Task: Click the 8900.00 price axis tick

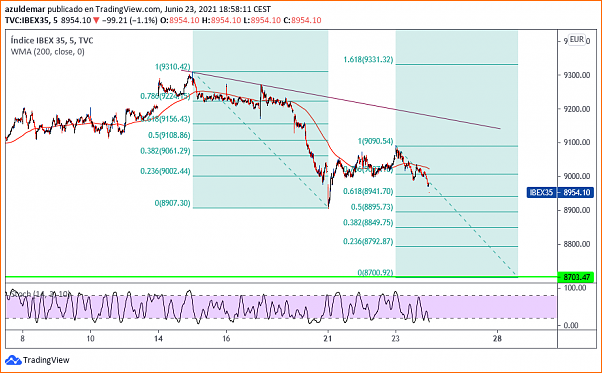Action: pyautogui.click(x=577, y=210)
